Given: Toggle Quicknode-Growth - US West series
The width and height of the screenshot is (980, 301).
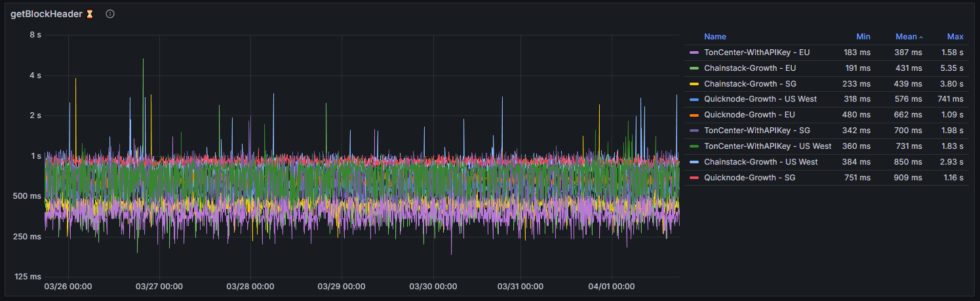Looking at the screenshot, I should [x=760, y=99].
